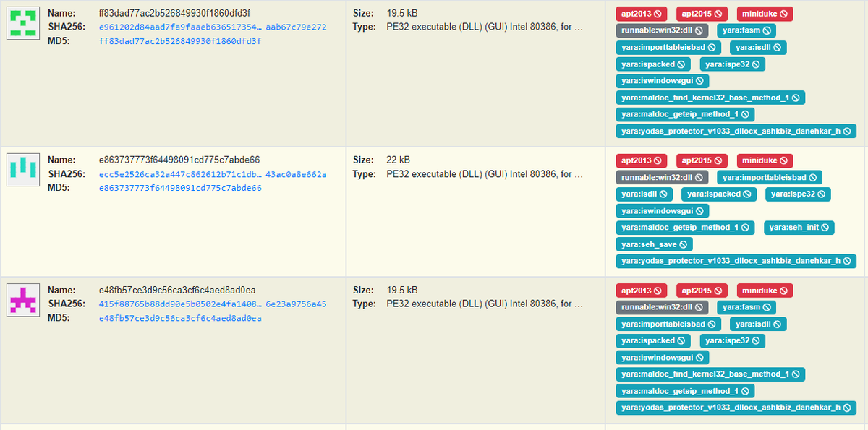Remove yara:maldoc_geteip_method_1 tag from e8637377 sample
Screen dimensions: 868x430
click(x=744, y=228)
